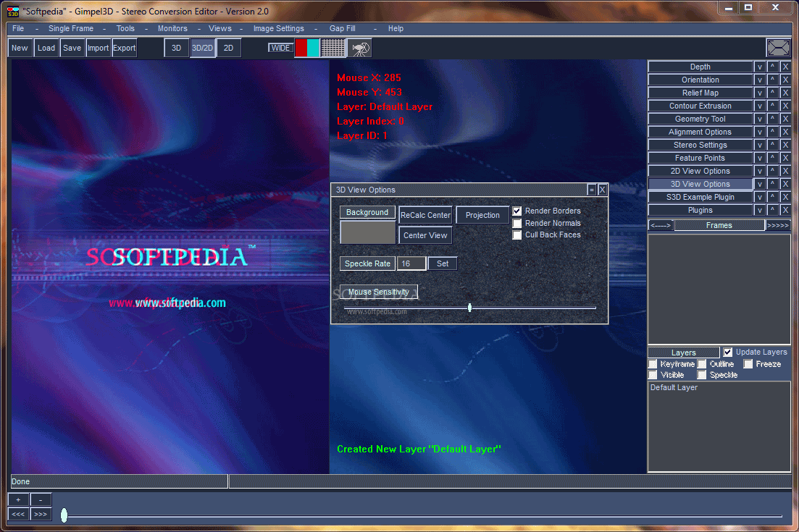This screenshot has height=532, width=799.
Task: Click the timeline plus button
Action: 18,500
